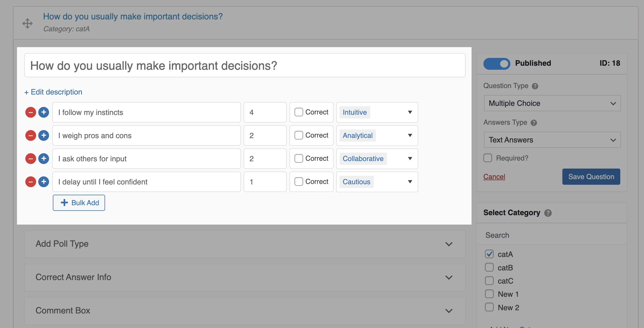This screenshot has width=644, height=328.
Task: Open the Multiple Choice question type dropdown
Action: 552,103
